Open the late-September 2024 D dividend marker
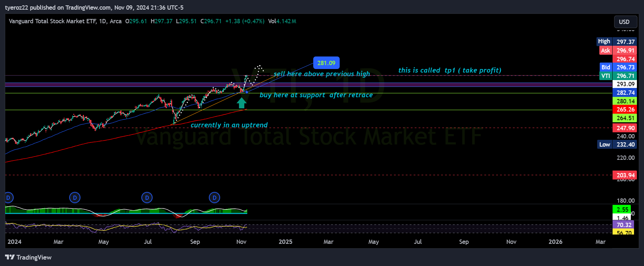The height and width of the screenshot is (266, 644). (x=214, y=197)
